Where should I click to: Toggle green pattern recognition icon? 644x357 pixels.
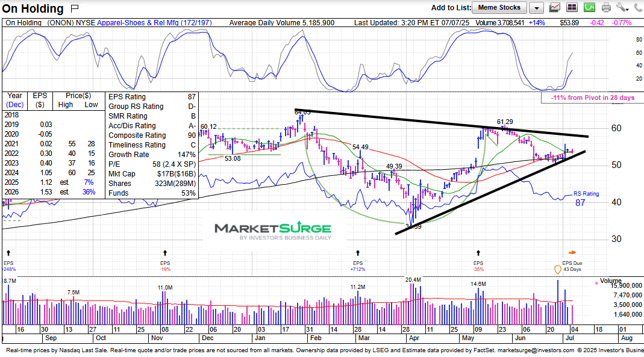point(590,7)
